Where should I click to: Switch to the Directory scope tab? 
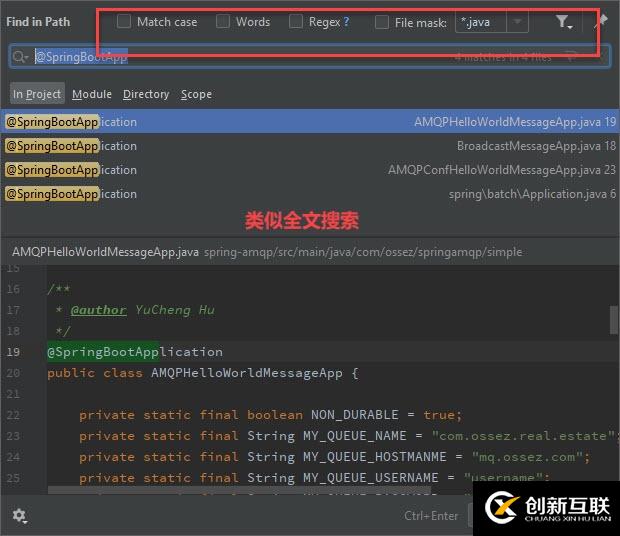pos(146,94)
